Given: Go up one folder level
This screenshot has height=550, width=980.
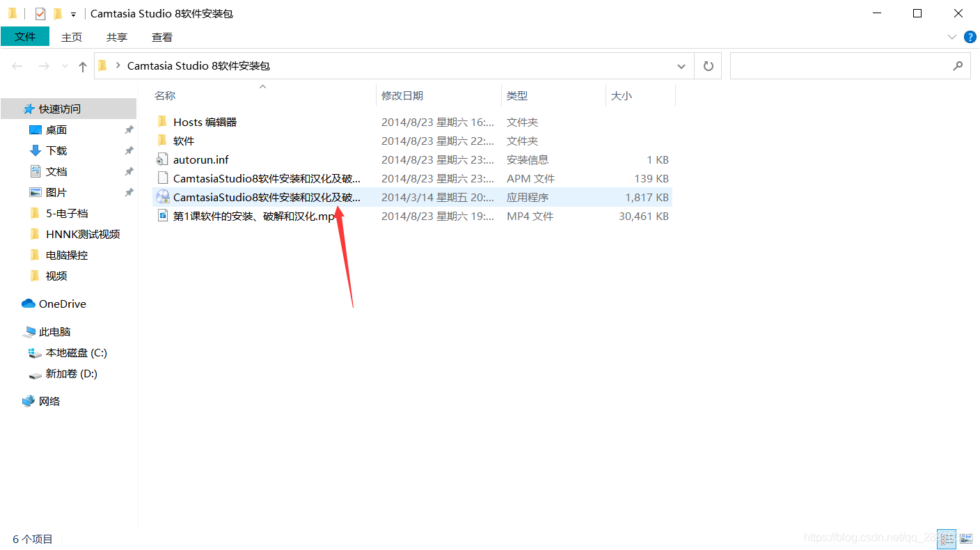Looking at the screenshot, I should tap(83, 66).
